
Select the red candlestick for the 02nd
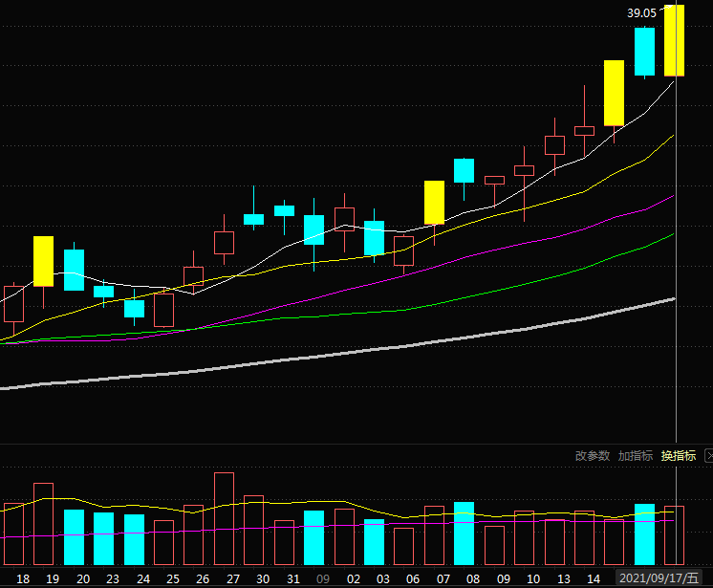tap(345, 219)
